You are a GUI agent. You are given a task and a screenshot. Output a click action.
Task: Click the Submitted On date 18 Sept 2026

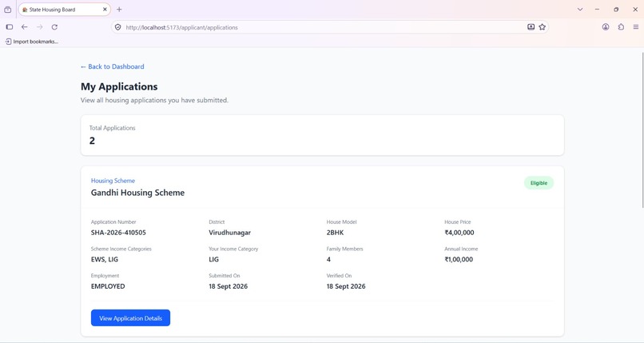228,286
